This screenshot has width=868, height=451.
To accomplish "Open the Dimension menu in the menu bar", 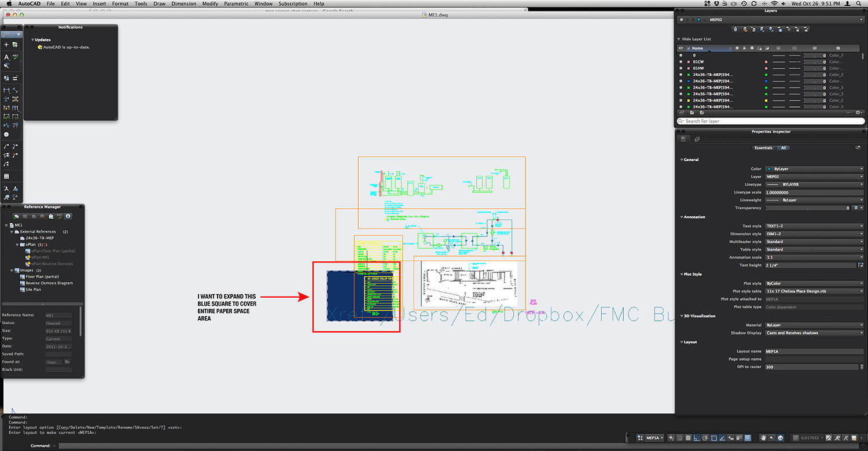I will [x=183, y=3].
